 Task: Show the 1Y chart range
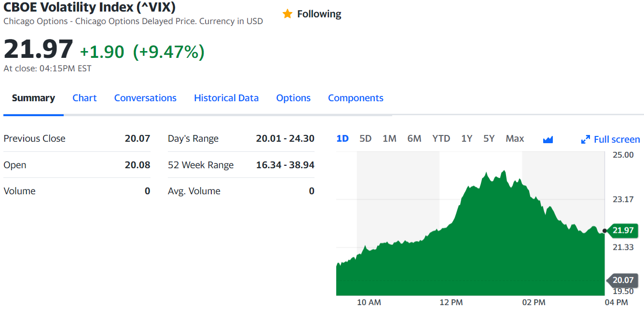pyautogui.click(x=466, y=138)
